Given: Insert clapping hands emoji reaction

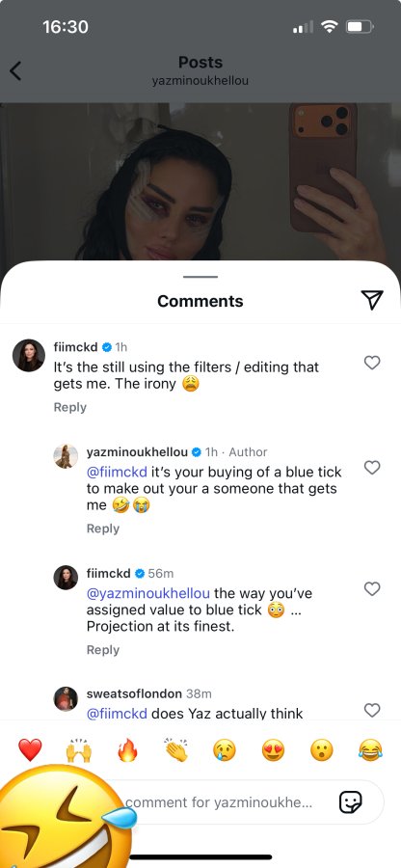Looking at the screenshot, I should pyautogui.click(x=175, y=750).
